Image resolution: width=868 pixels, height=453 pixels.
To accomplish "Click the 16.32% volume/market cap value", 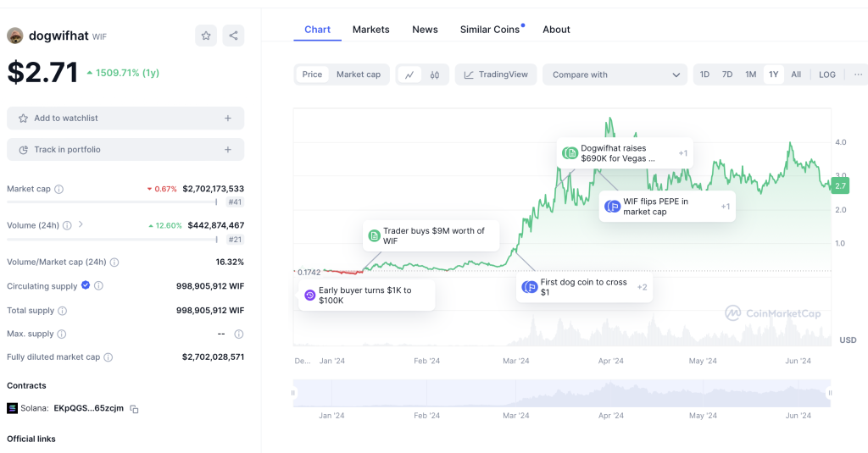I will 230,262.
